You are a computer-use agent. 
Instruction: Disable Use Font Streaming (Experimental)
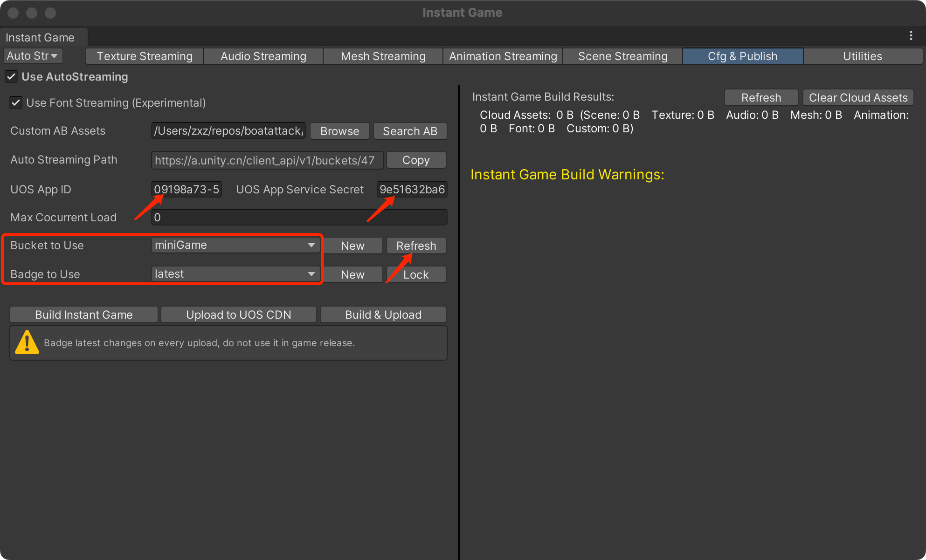point(16,102)
